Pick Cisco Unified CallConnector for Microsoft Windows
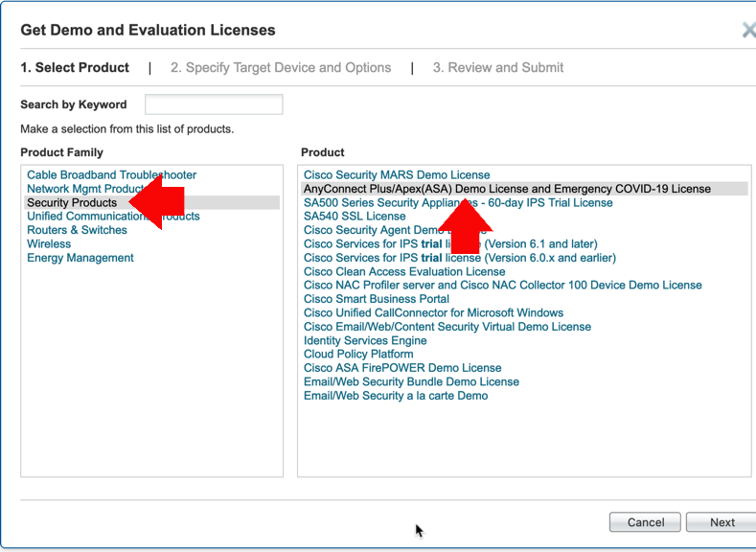756x552 pixels. click(433, 312)
